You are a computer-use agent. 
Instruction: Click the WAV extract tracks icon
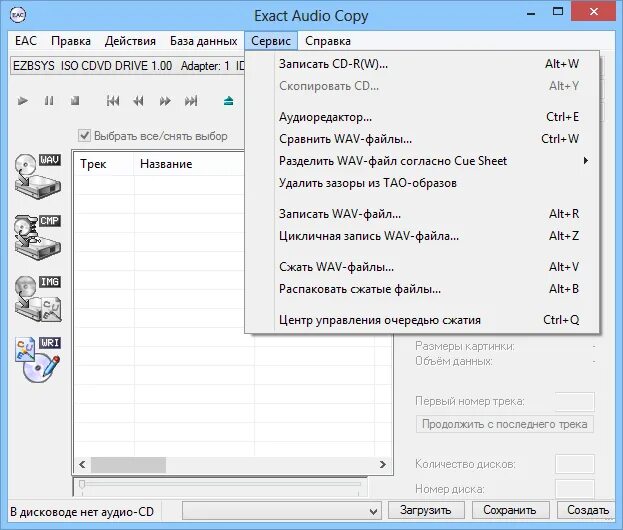tap(38, 176)
